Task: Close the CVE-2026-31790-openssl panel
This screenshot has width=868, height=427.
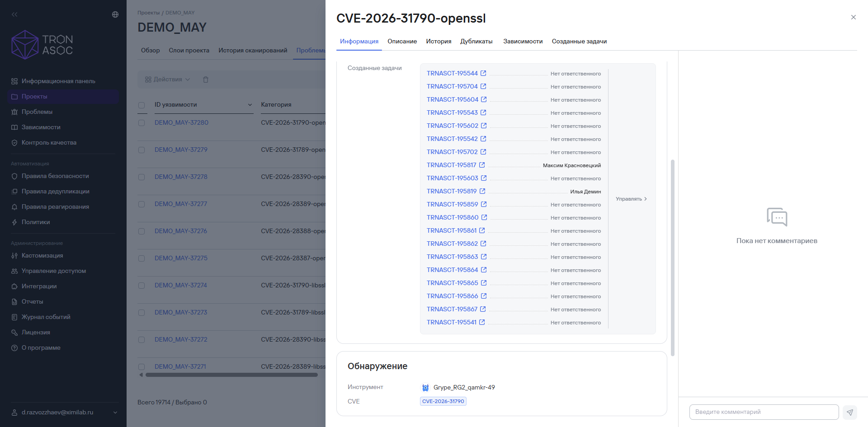Action: [x=854, y=17]
